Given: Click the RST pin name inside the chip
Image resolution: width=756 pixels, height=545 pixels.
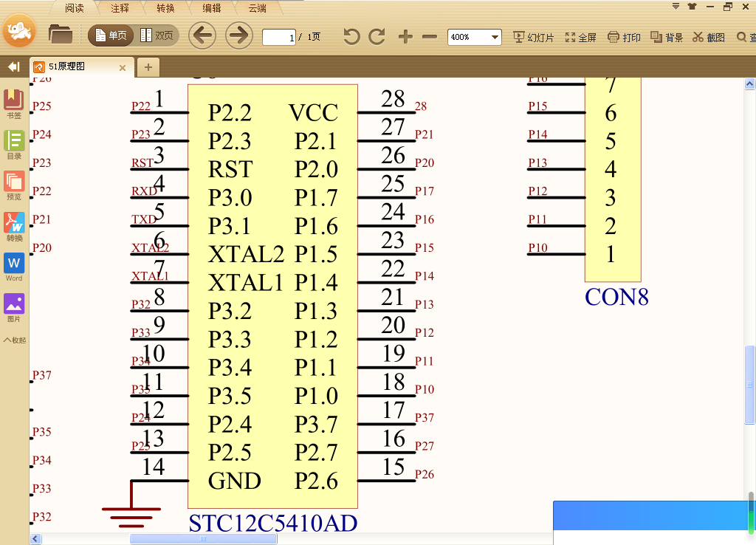Looking at the screenshot, I should [230, 169].
